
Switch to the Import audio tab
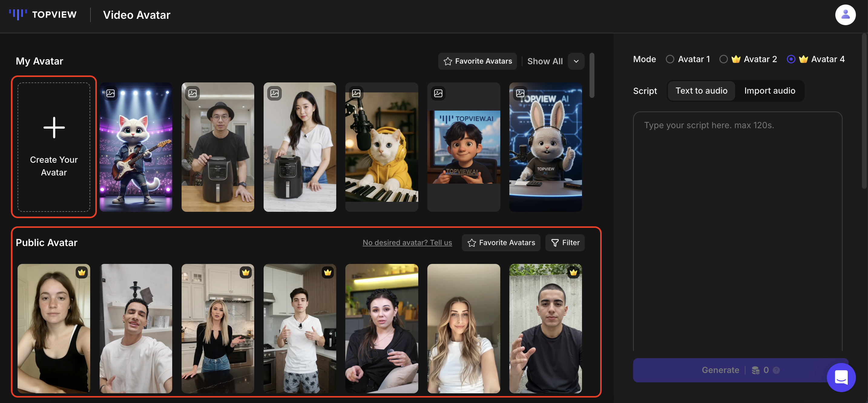(x=770, y=91)
